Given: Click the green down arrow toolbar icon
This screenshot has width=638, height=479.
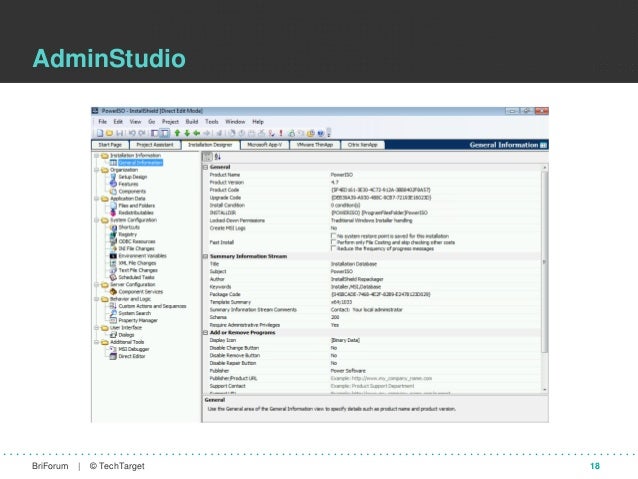Looking at the screenshot, I should click(x=187, y=133).
